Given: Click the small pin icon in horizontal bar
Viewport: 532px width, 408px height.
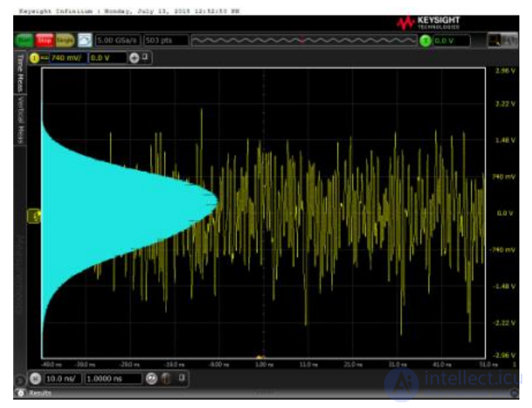Looking at the screenshot, I should 182,377.
